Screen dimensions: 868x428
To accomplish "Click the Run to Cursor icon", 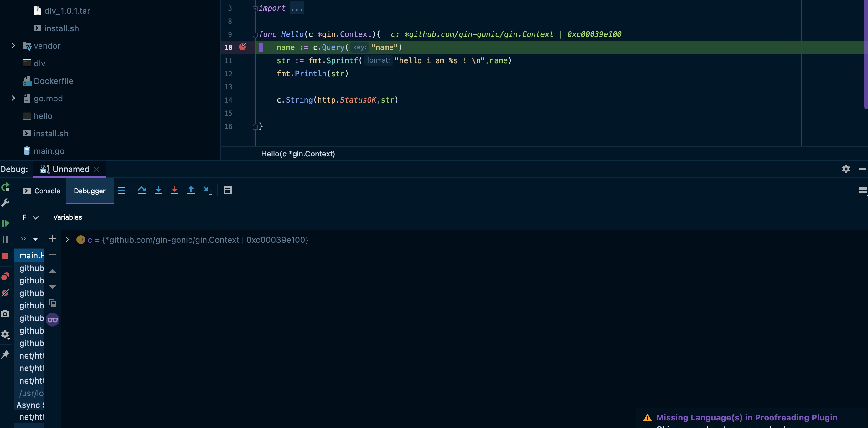I will click(207, 191).
